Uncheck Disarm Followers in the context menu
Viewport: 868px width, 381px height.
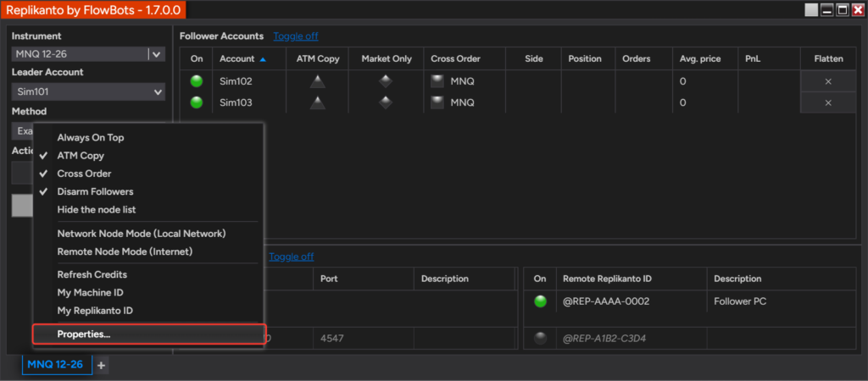click(x=95, y=192)
